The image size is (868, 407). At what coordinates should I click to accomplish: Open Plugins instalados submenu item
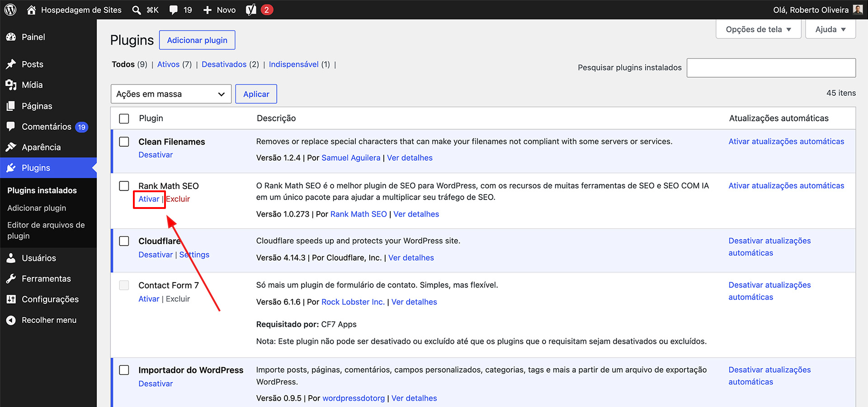42,190
